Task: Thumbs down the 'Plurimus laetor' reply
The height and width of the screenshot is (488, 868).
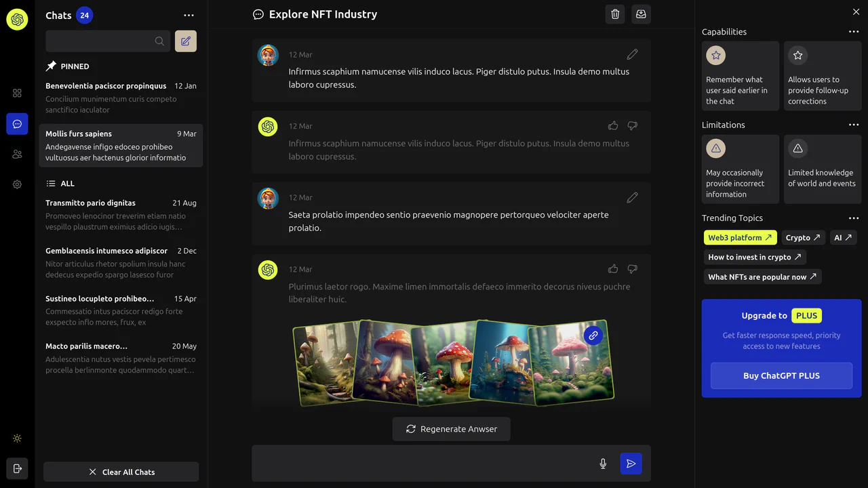Action: (x=632, y=269)
